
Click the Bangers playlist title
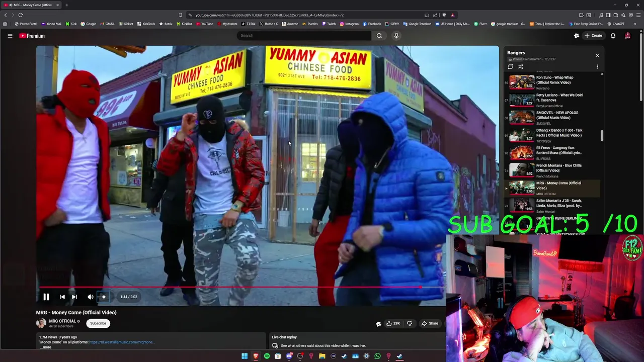click(516, 53)
